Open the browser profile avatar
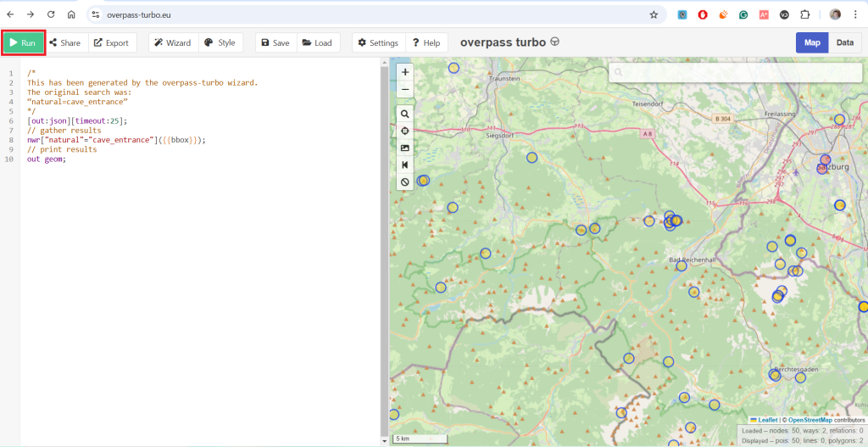The width and height of the screenshot is (868, 447). [x=835, y=15]
